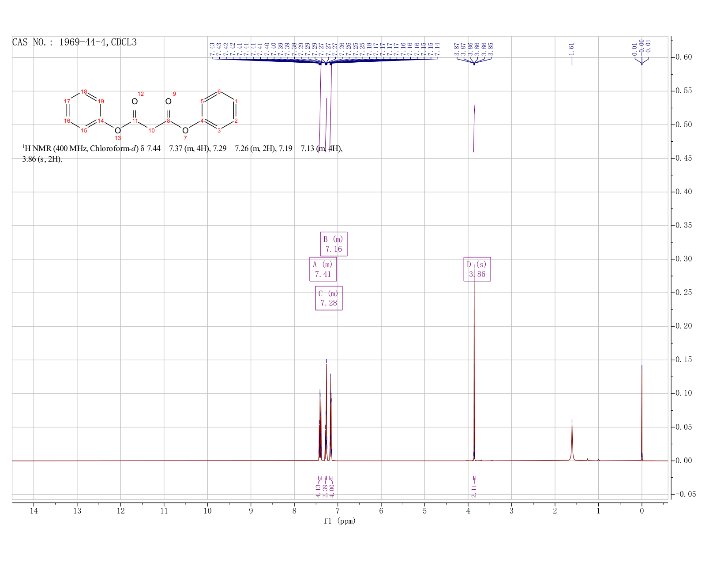
Task: Click atom number 1 on the right phenyl ring
Action: [x=236, y=102]
